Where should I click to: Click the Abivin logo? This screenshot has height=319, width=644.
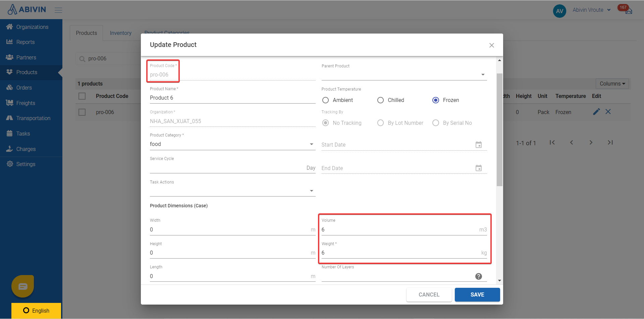[x=26, y=9]
